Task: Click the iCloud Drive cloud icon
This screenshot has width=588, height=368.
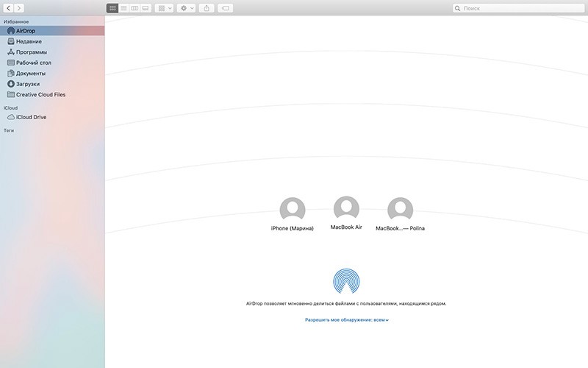Action: 11,117
